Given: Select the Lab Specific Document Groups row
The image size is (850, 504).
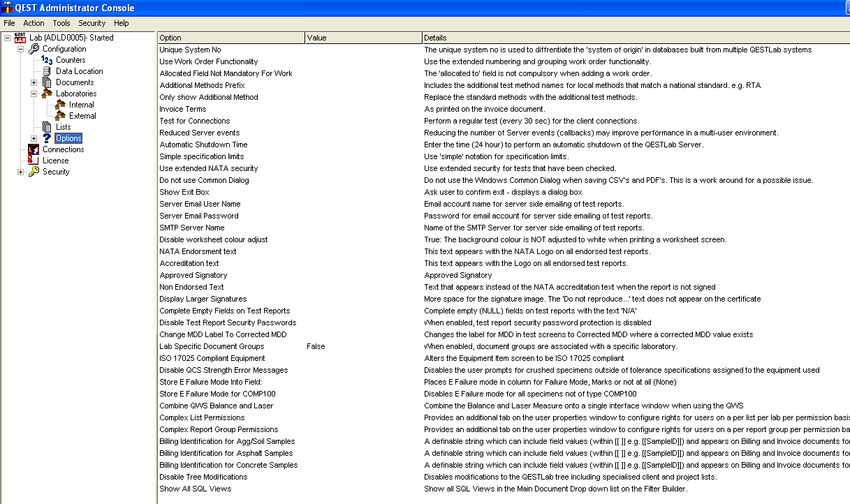Looking at the screenshot, I should pyautogui.click(x=212, y=346).
